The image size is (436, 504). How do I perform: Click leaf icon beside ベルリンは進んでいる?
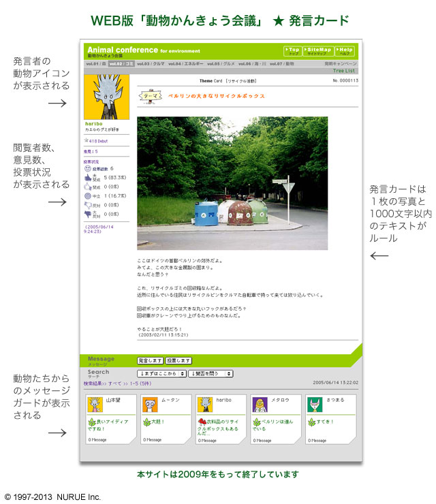[257, 422]
